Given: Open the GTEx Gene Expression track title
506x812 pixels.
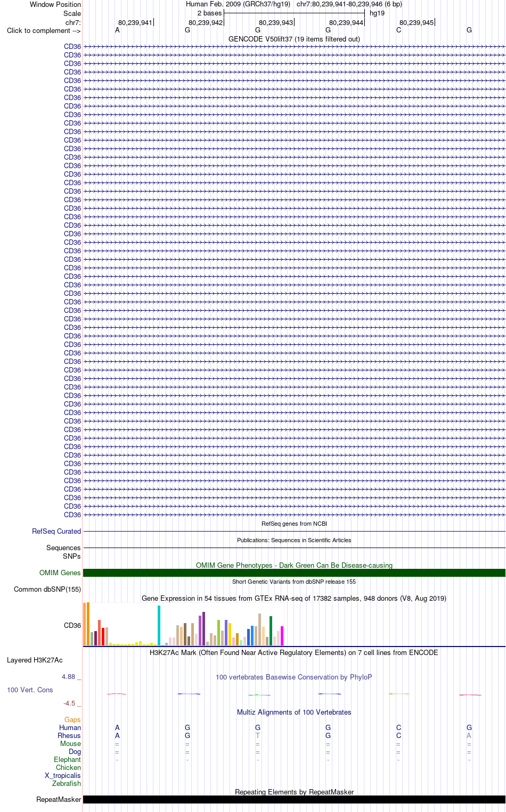Looking at the screenshot, I should point(294,598).
